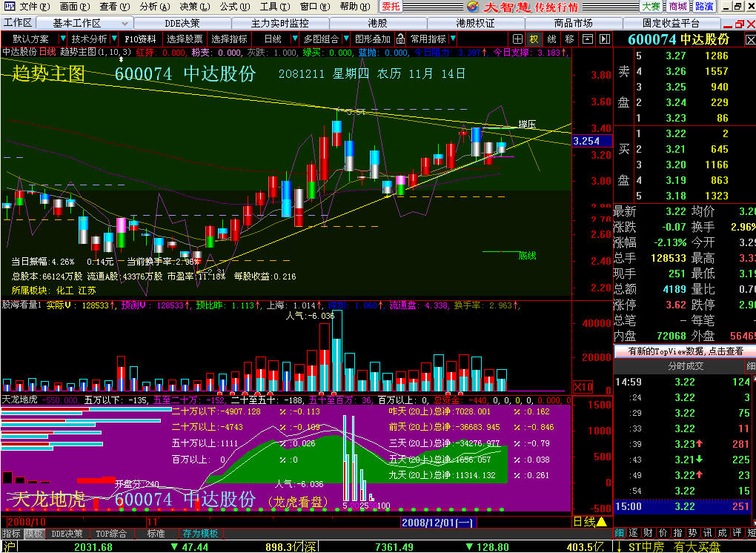Select the 标准 bottom tab
Image resolution: width=756 pixels, height=553 pixels.
(x=156, y=534)
